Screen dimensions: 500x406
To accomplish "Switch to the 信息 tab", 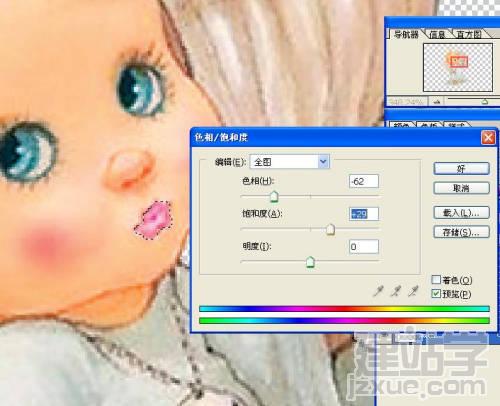I will tap(437, 34).
